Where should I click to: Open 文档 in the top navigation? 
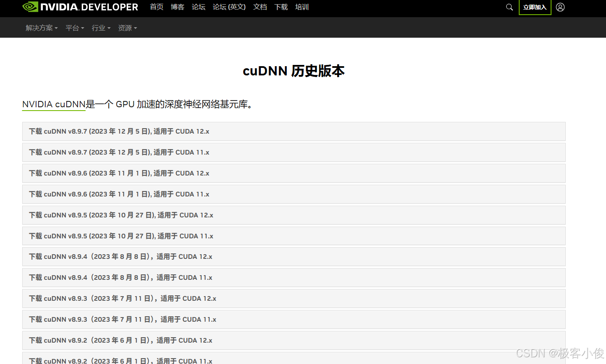point(260,7)
